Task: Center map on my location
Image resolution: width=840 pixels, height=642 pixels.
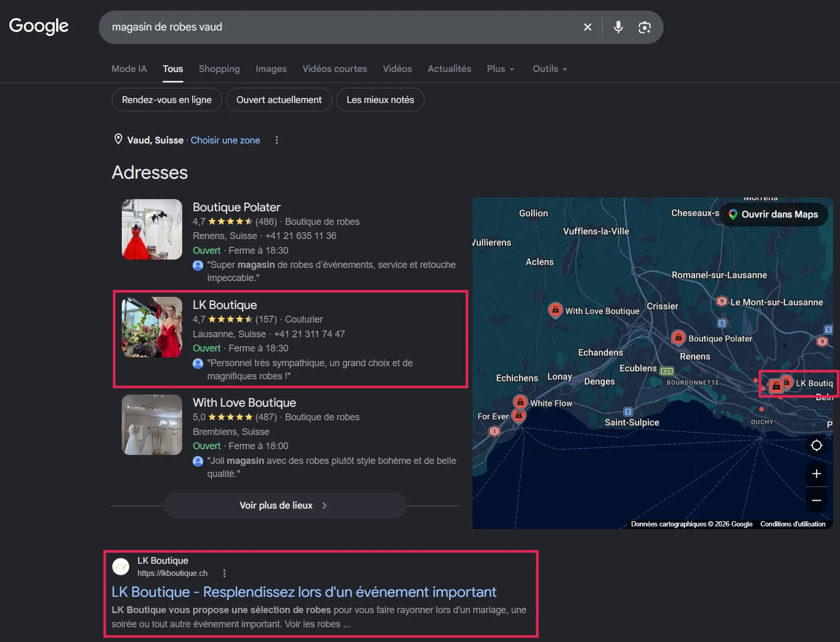Action: tap(816, 446)
